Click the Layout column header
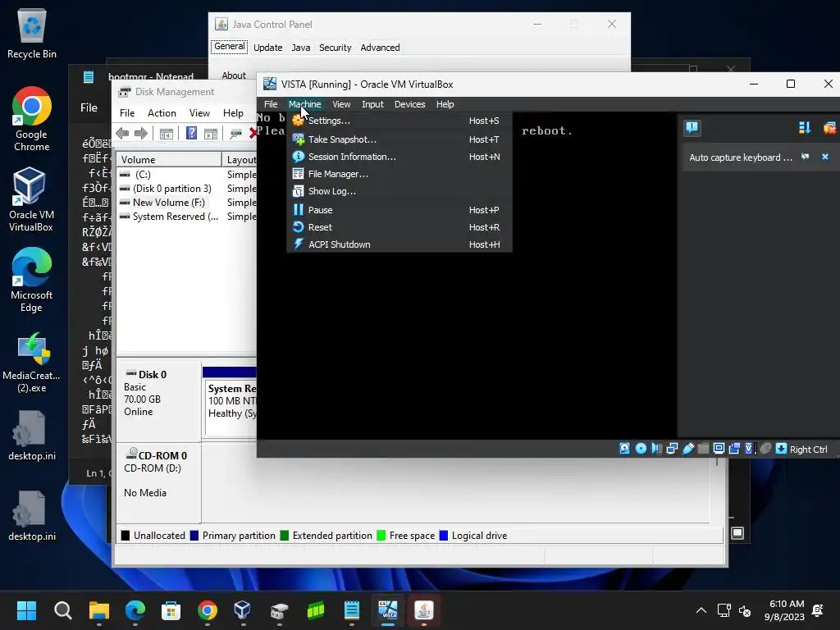The width and height of the screenshot is (840, 630). click(x=240, y=160)
